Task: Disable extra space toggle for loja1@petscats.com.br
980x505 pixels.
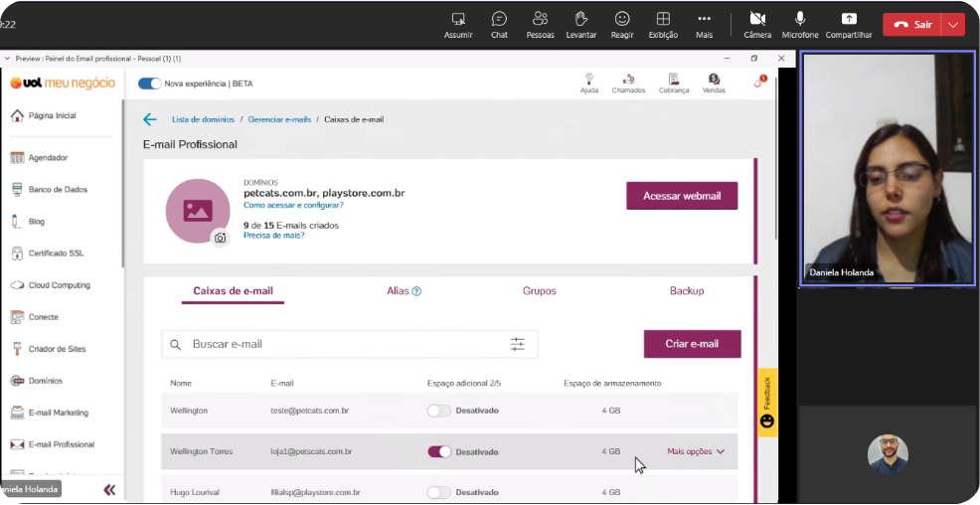Action: (x=438, y=452)
